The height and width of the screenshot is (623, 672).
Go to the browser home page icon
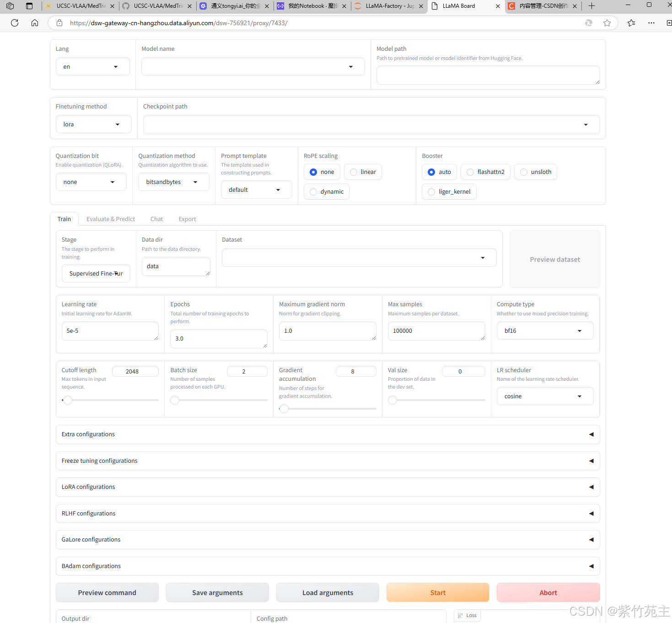[x=35, y=23]
